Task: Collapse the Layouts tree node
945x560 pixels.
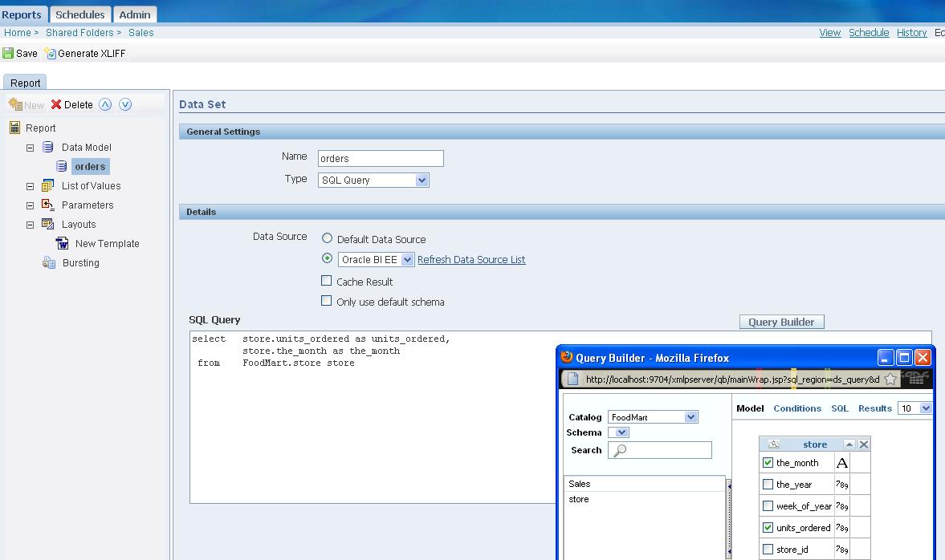Action: 30,225
